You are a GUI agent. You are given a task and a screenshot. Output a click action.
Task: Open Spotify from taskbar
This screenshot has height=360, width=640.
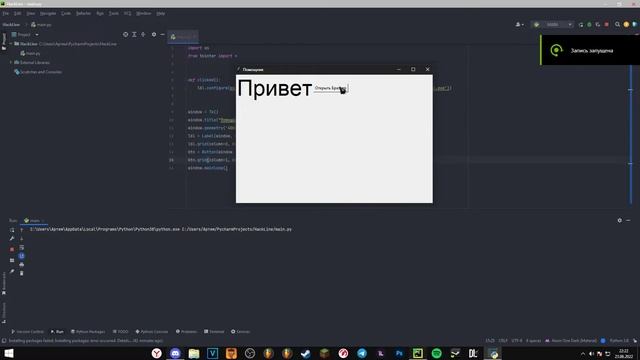[x=436, y=353]
